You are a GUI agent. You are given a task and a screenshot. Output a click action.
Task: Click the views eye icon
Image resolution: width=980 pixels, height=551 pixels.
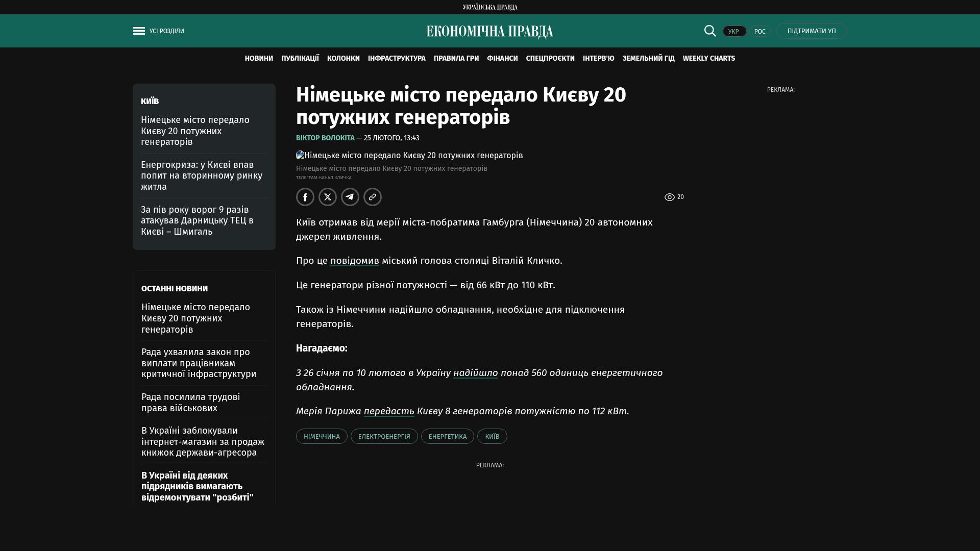click(x=670, y=197)
